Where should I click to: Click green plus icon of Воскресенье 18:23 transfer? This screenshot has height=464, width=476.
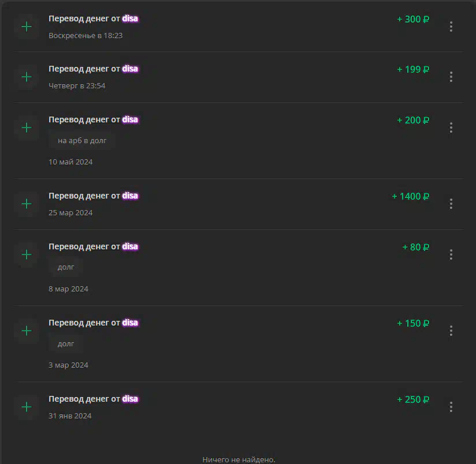[27, 27]
